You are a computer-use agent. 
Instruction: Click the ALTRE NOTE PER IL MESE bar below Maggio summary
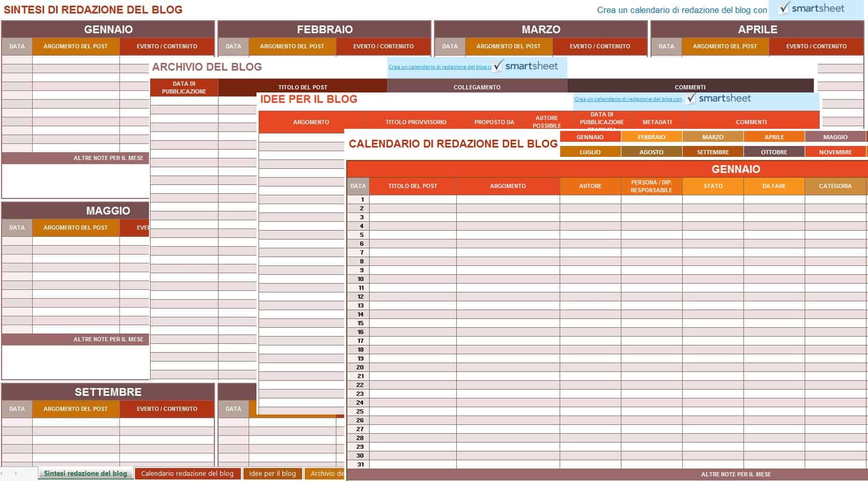pos(76,339)
